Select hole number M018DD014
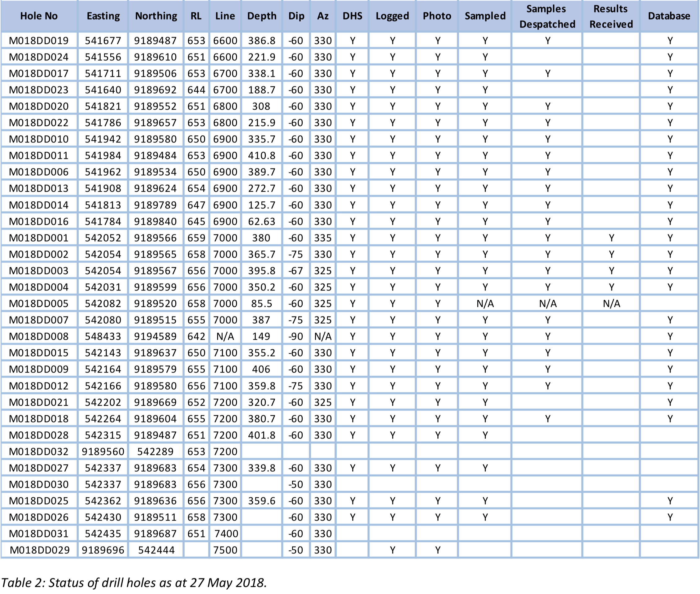This screenshot has width=700, height=594. tap(39, 205)
